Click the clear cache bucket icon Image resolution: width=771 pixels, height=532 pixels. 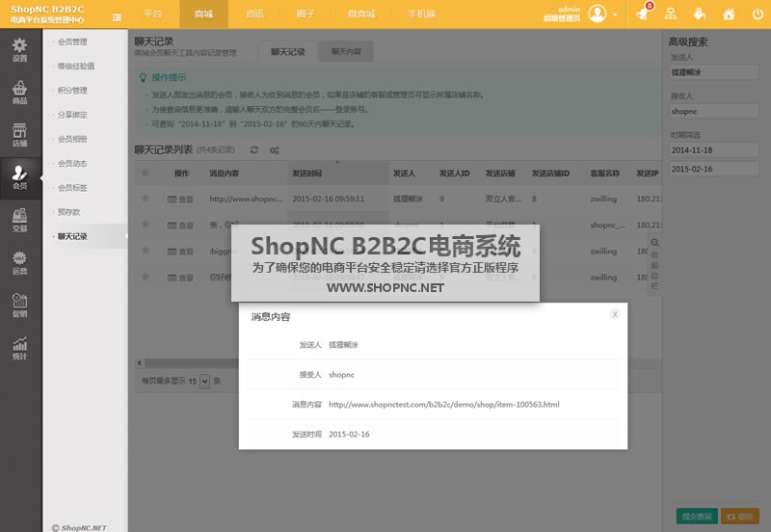click(700, 13)
